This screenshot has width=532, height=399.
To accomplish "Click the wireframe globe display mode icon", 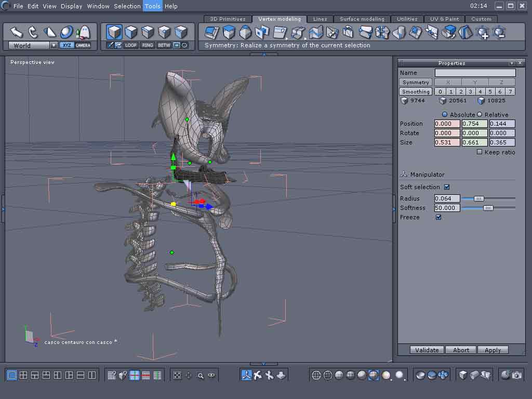I will click(316, 375).
